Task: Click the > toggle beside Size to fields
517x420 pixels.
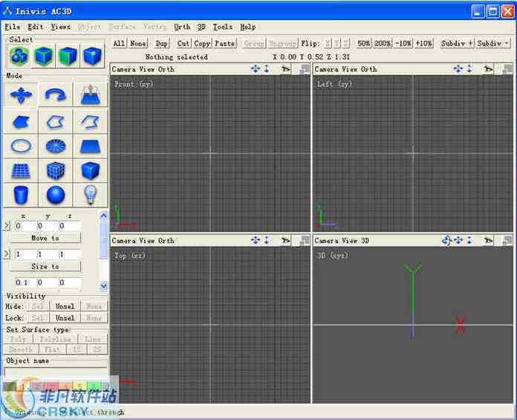Action: (7, 254)
